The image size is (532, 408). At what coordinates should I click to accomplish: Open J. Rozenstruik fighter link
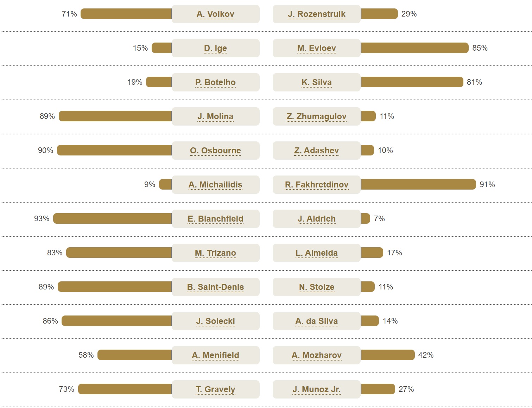(316, 14)
